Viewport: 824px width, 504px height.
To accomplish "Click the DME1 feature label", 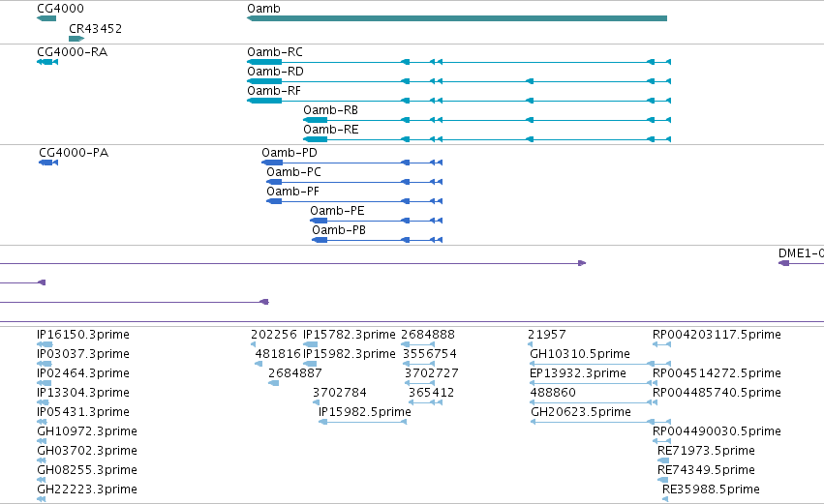I will point(801,253).
